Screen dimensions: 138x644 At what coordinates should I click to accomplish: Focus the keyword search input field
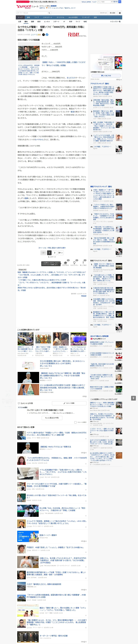(32, 13)
